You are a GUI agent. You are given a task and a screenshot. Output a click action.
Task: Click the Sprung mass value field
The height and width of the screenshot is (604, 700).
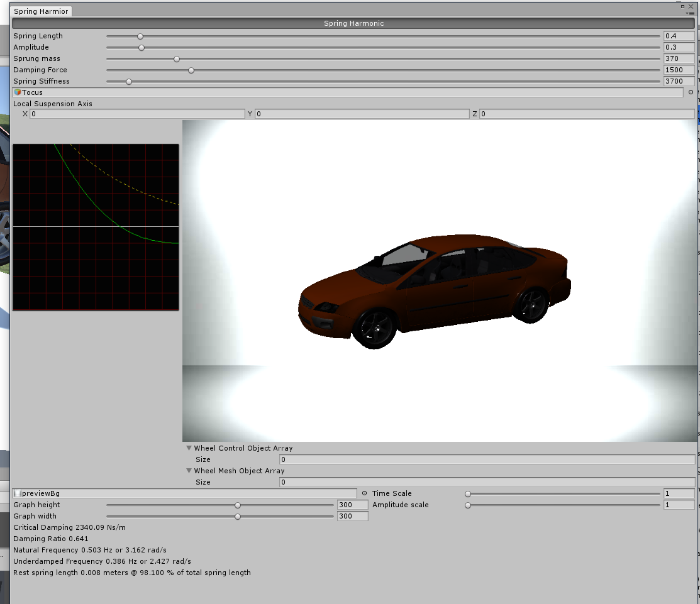pos(679,58)
